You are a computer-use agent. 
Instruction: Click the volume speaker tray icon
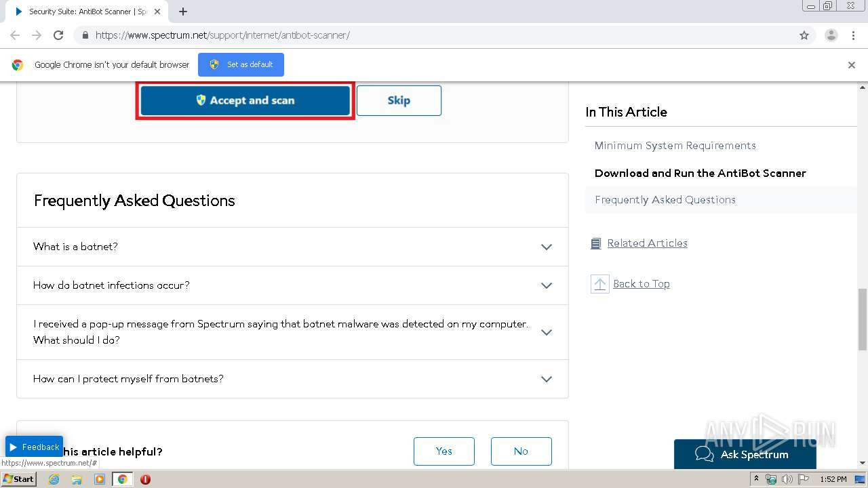pyautogui.click(x=787, y=479)
